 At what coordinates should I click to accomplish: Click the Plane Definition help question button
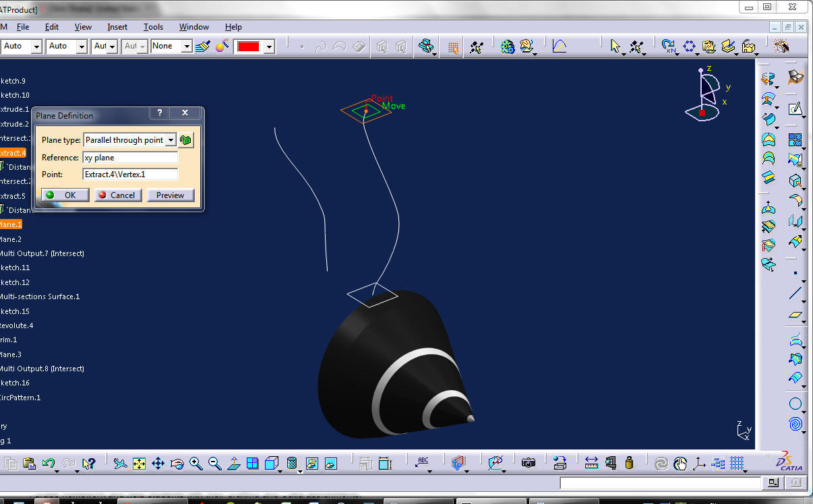point(159,113)
